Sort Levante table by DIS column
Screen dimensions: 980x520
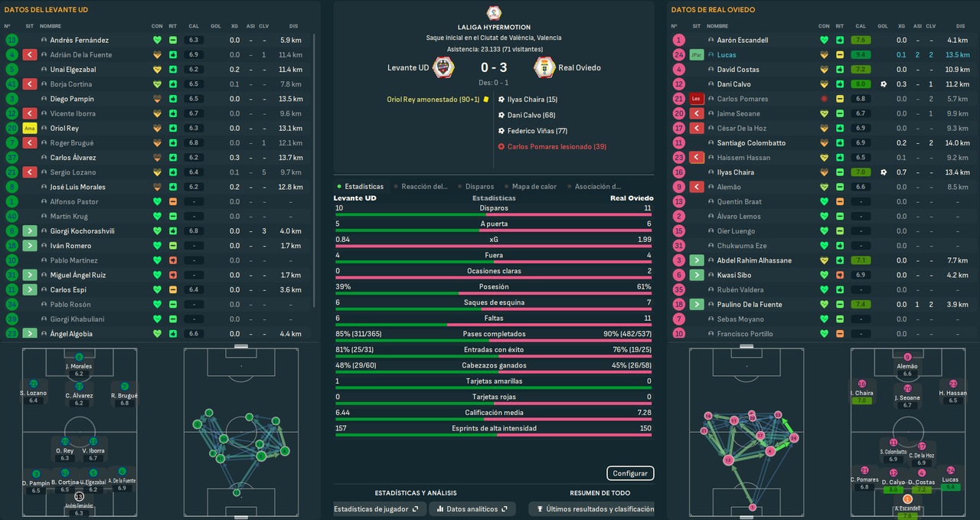point(294,26)
